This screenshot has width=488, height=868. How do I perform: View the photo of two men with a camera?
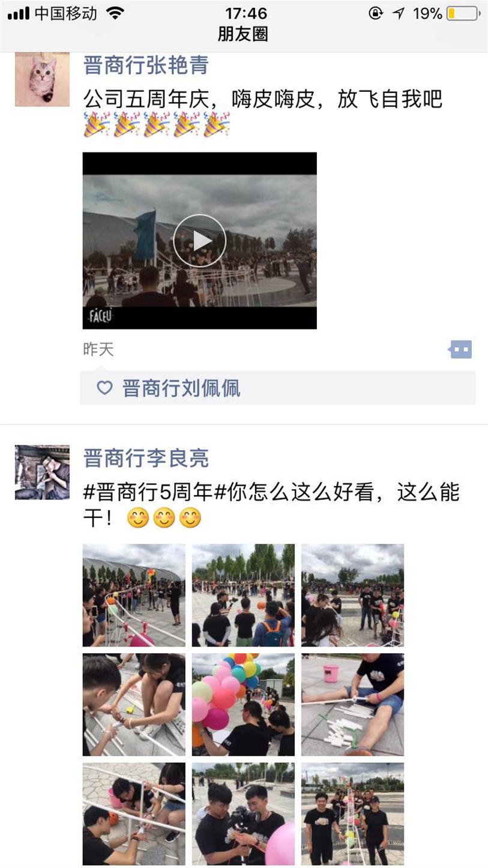[x=243, y=813]
